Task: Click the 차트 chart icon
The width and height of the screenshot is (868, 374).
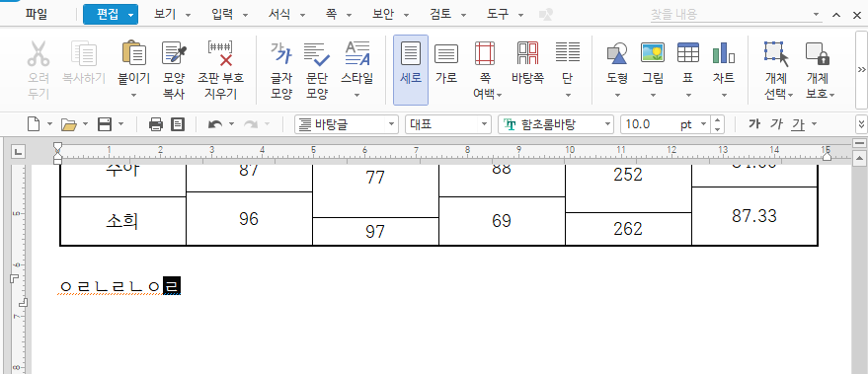Action: 724,54
